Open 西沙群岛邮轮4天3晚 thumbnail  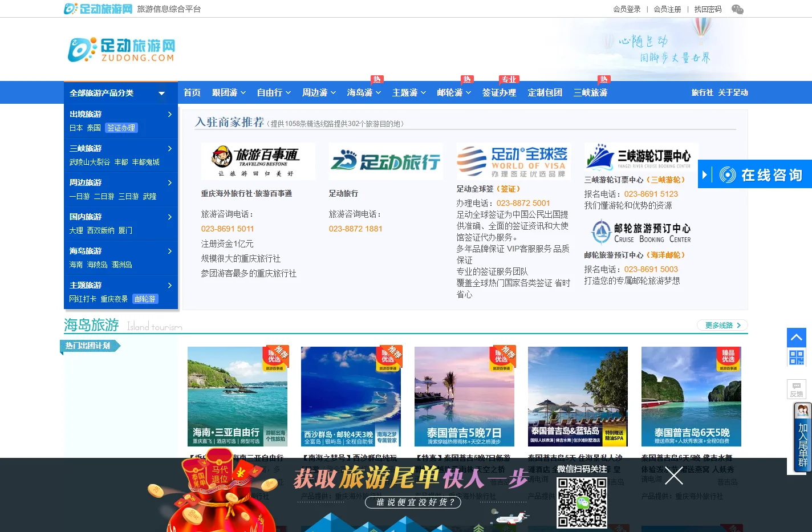click(351, 396)
